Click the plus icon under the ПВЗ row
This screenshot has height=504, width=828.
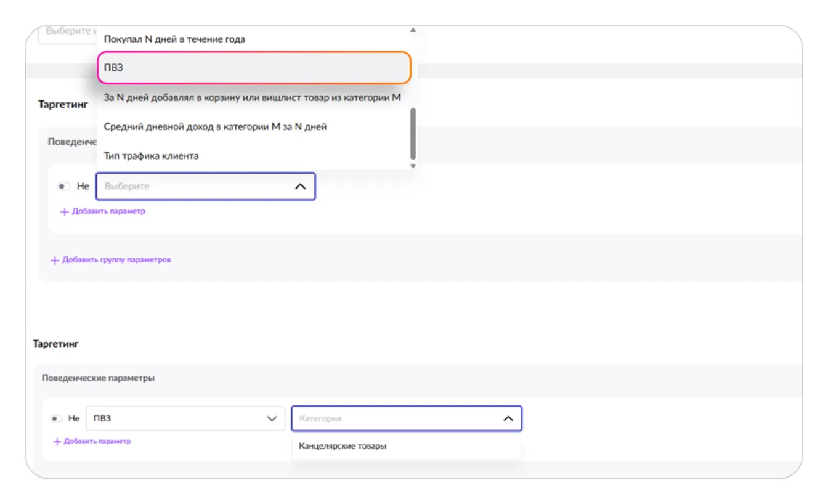tap(57, 442)
